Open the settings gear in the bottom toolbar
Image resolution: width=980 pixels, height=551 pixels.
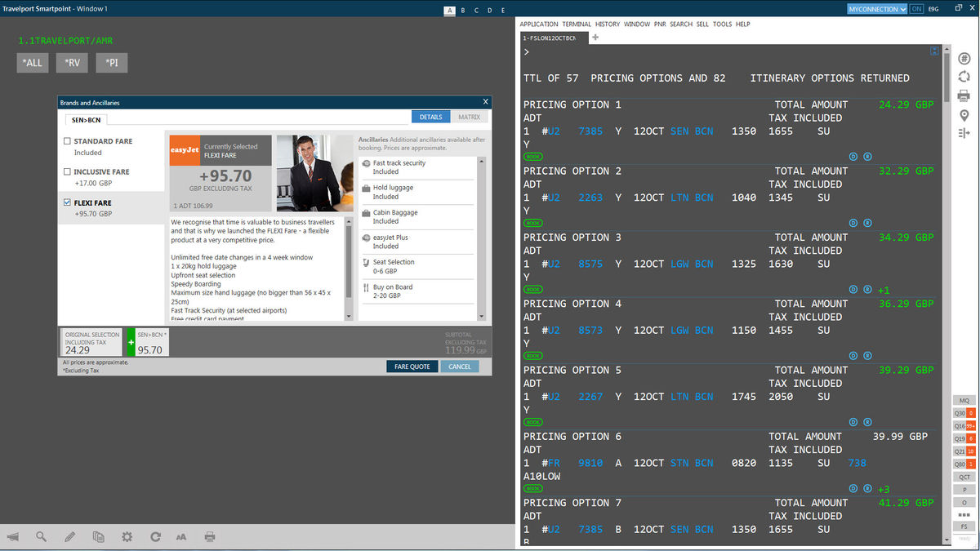pos(127,536)
